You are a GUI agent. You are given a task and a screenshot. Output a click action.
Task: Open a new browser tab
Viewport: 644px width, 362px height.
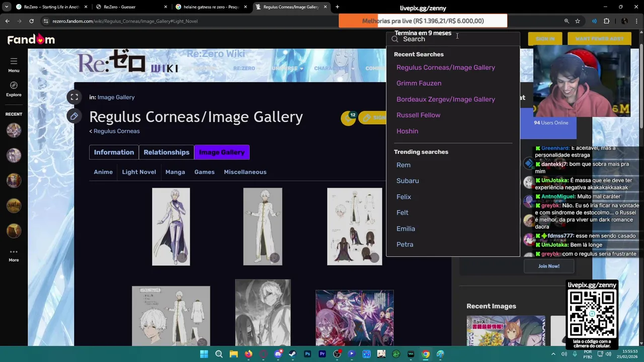click(x=337, y=7)
